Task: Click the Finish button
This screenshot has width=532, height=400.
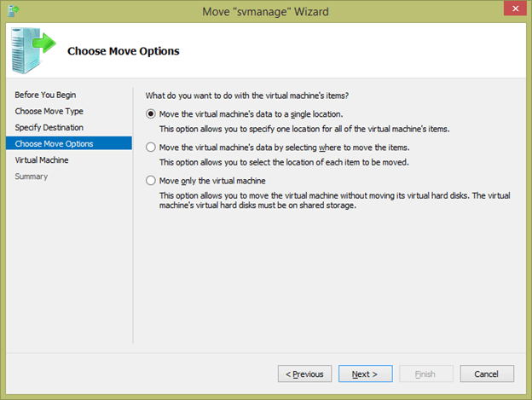Action: pos(425,374)
